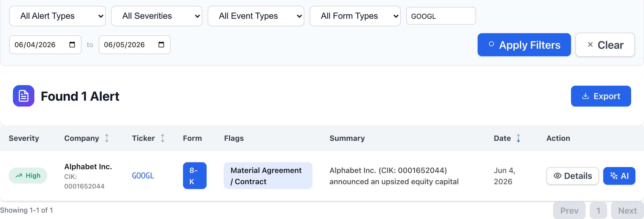Click the Showing 1-1 of 1 status text
This screenshot has height=219, width=644.
(x=27, y=210)
